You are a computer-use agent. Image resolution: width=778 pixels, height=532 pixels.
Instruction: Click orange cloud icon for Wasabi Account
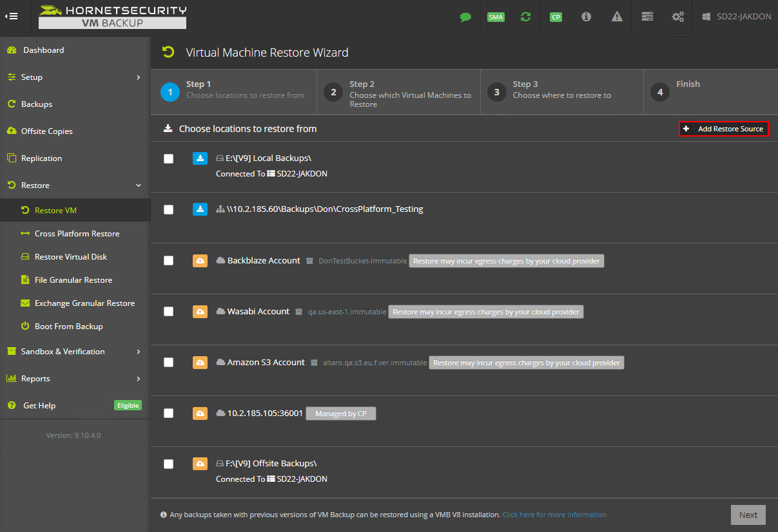point(200,312)
